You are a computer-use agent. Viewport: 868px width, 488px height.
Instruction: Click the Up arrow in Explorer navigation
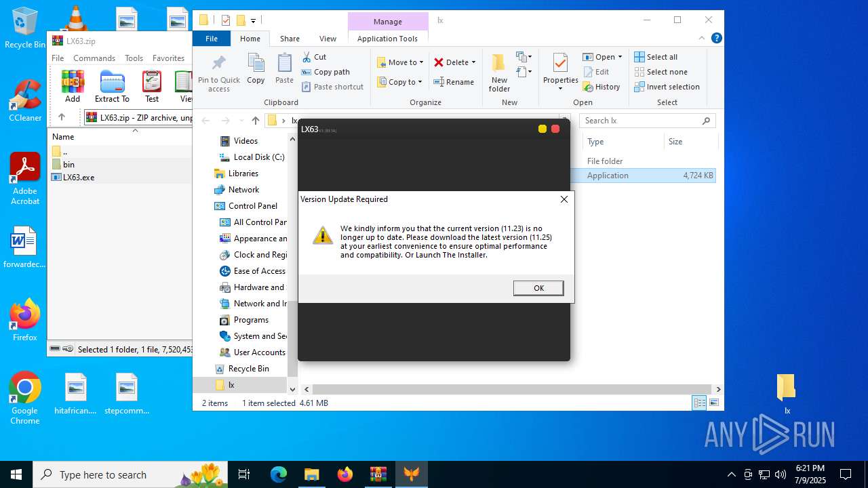coord(255,121)
